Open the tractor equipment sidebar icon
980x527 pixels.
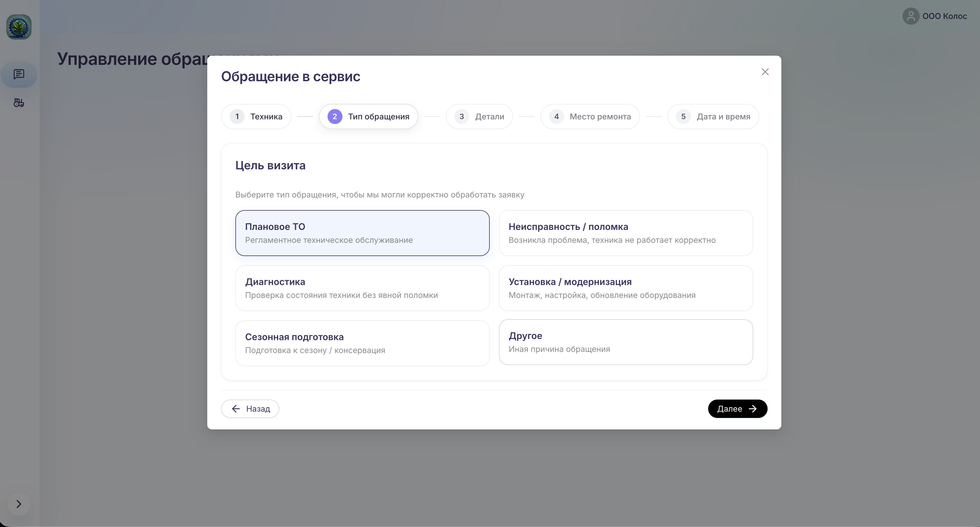pyautogui.click(x=19, y=103)
